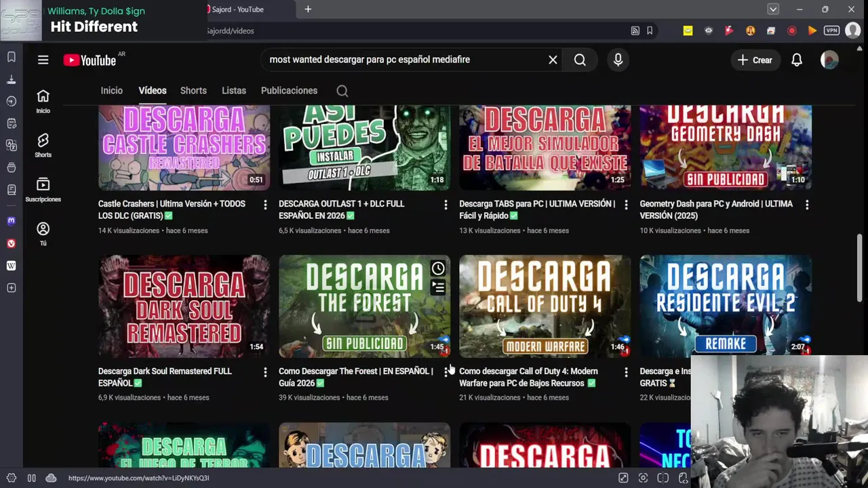The height and width of the screenshot is (488, 868).
Task: Toggle the panel pause icon in status bar
Action: [x=31, y=478]
